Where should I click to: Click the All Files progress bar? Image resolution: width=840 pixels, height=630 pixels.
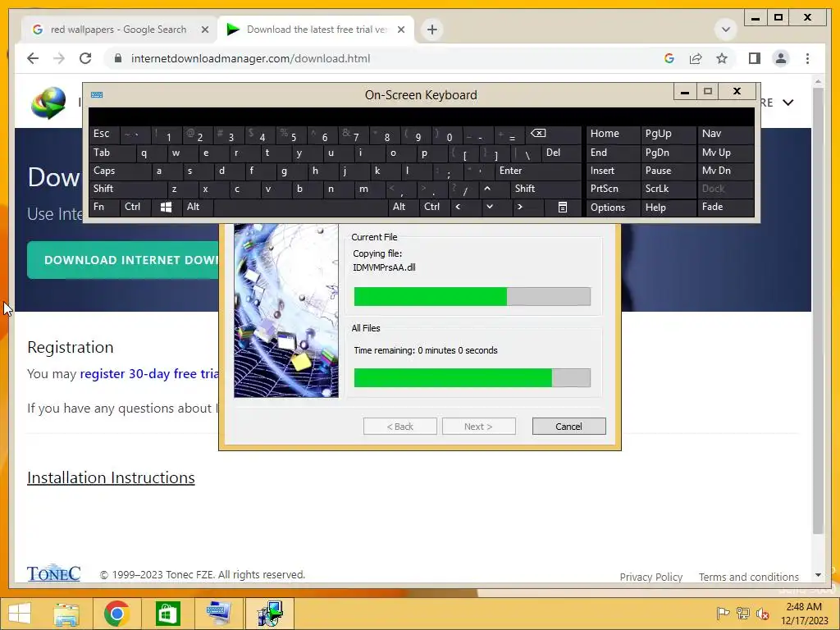click(472, 377)
